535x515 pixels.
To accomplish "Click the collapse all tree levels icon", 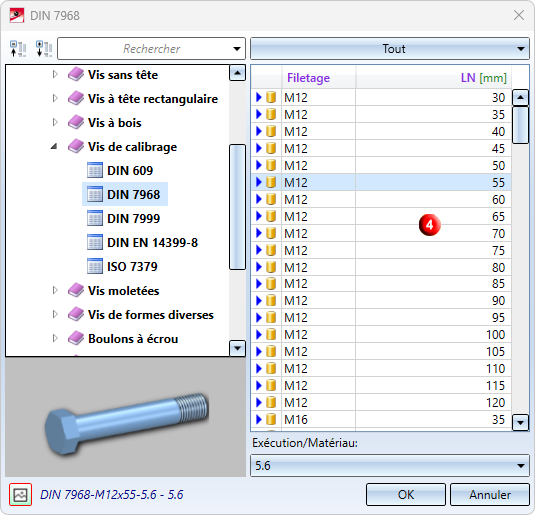I will pyautogui.click(x=18, y=48).
